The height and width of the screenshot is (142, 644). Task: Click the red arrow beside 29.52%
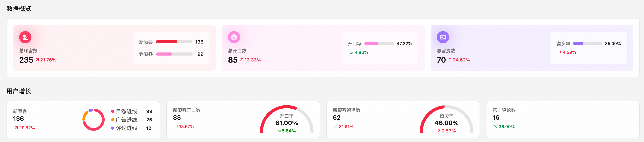click(16, 127)
